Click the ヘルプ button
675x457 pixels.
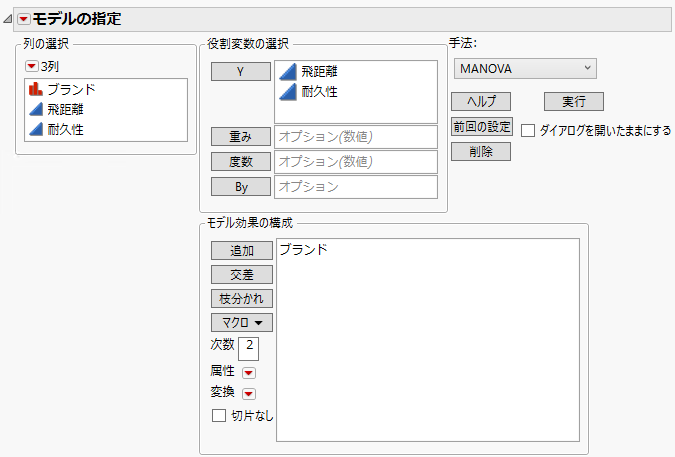pyautogui.click(x=481, y=102)
